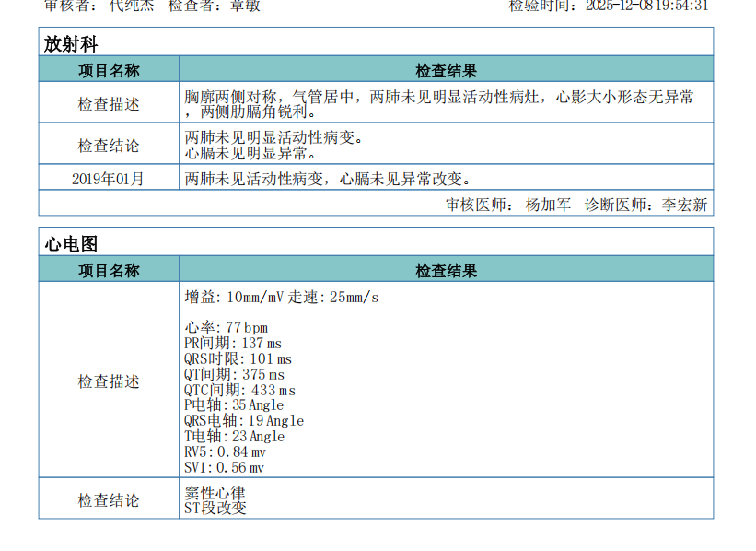Click the PR间期 137 ms line
The height and width of the screenshot is (551, 756).
(232, 343)
